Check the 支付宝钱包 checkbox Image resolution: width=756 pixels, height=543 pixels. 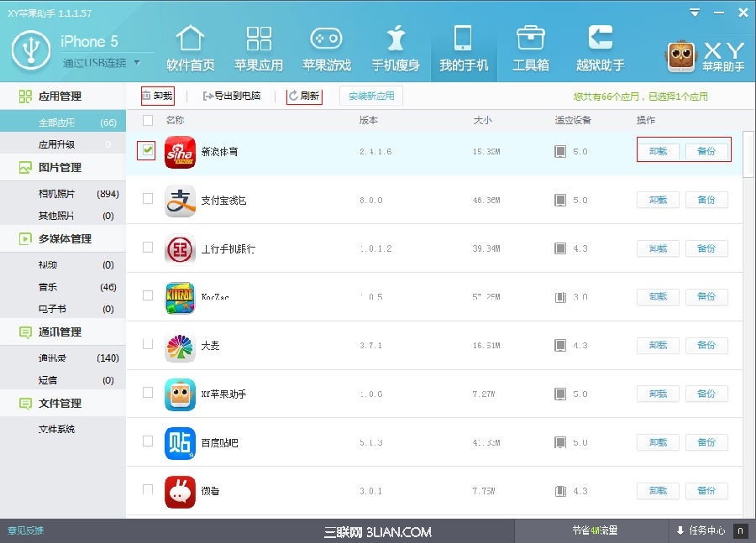point(148,199)
